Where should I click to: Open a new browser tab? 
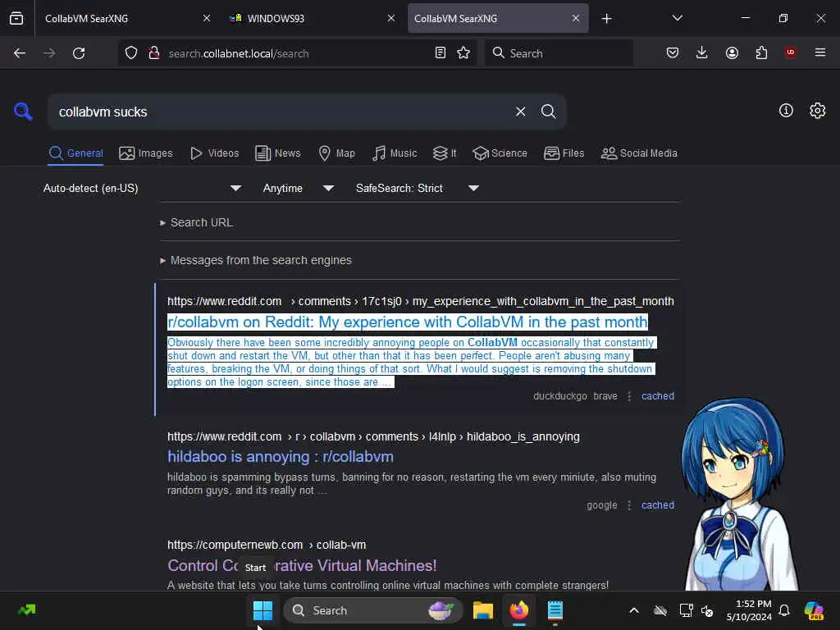pyautogui.click(x=606, y=19)
